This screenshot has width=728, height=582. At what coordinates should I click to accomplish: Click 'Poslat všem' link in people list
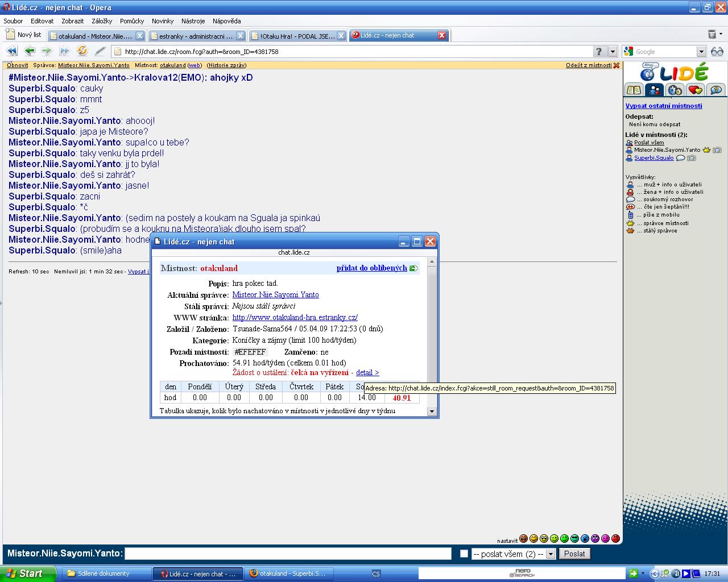[x=649, y=143]
